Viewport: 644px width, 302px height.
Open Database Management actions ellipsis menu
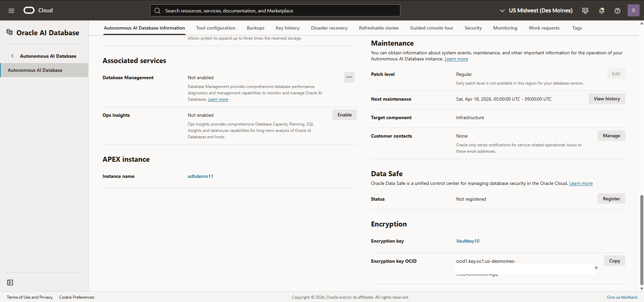[349, 77]
